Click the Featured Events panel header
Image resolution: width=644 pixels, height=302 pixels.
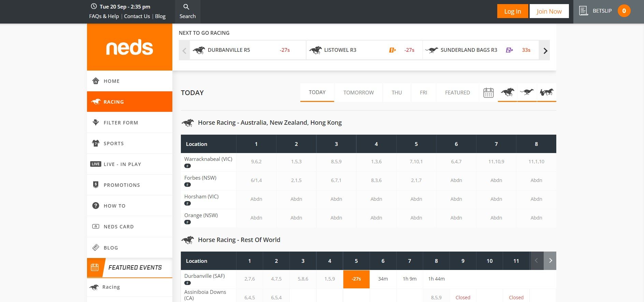coord(130,268)
